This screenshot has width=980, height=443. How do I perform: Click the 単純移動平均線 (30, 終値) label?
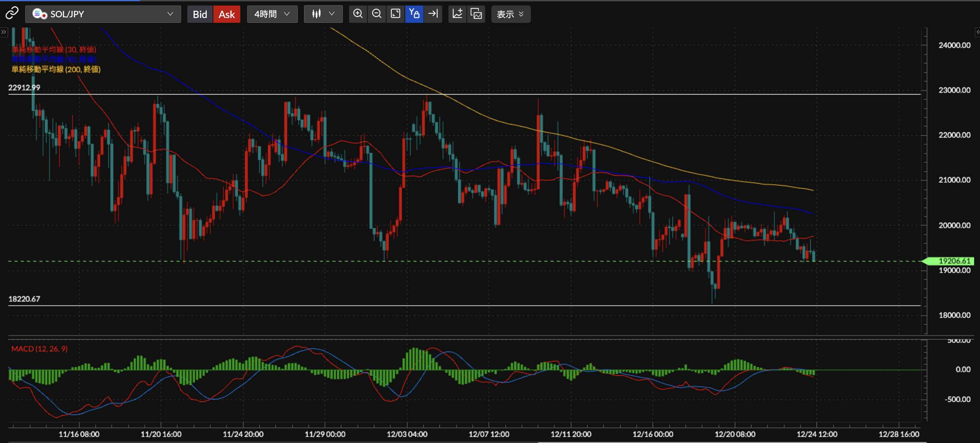54,49
